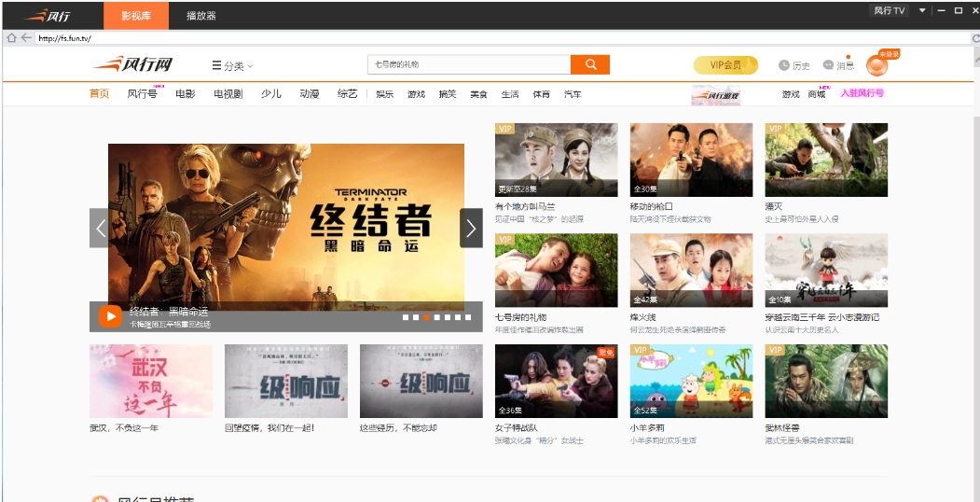Open the 风行号 nav item
Image resolution: width=980 pixels, height=502 pixels.
click(143, 93)
